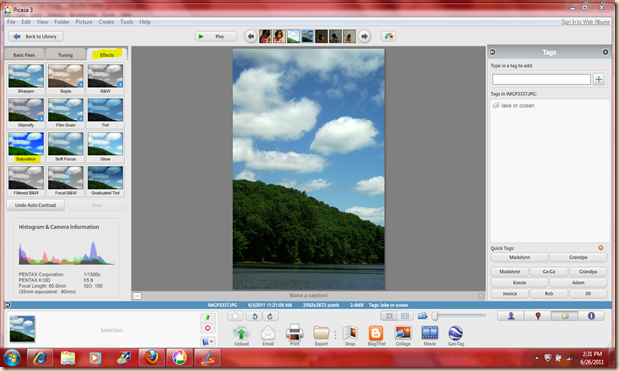Add the Jessica quick tag

[510, 294]
